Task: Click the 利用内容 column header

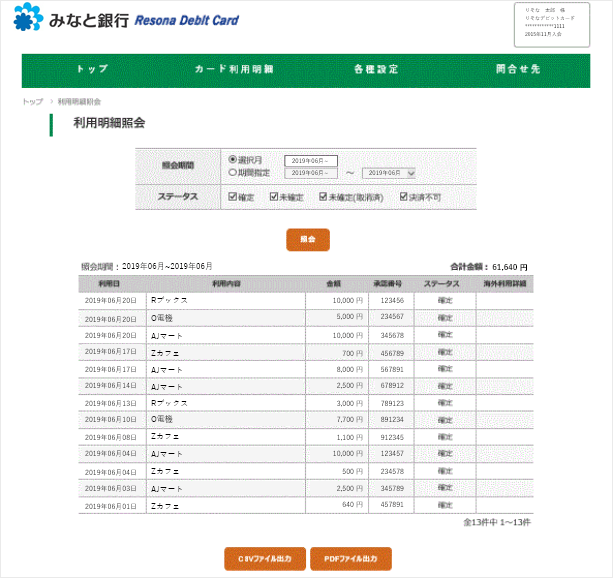Action: (226, 284)
